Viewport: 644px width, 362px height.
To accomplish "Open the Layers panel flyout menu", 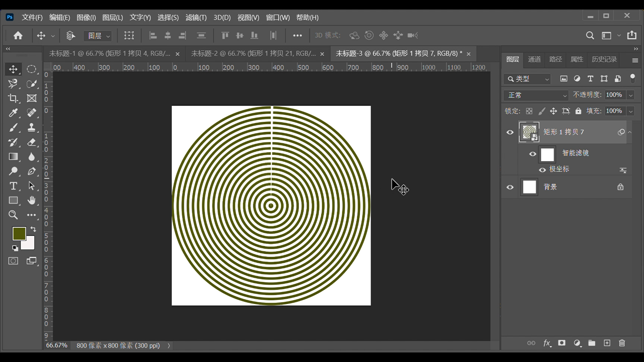I will tap(635, 60).
